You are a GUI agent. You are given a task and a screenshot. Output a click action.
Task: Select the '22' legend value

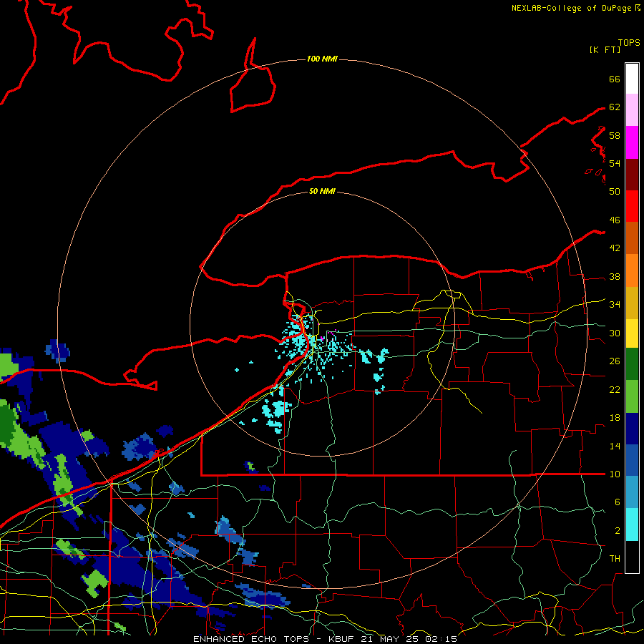pos(615,390)
